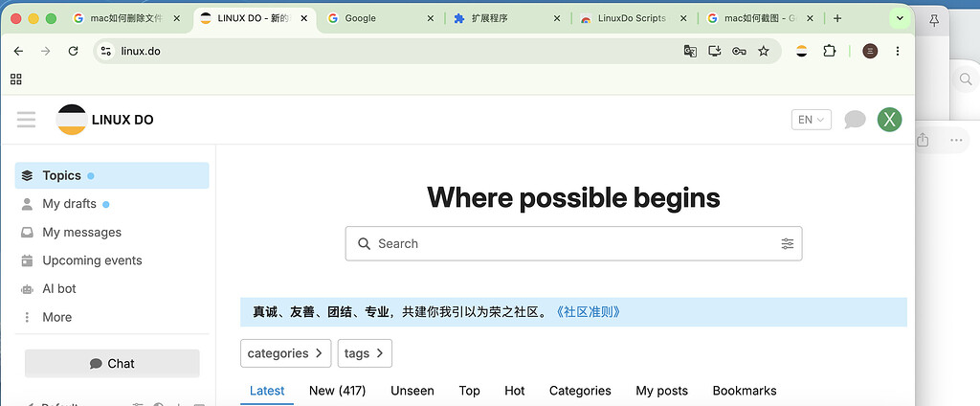This screenshot has width=980, height=406.
Task: Open My drafts in the sidebar
Action: (112, 204)
